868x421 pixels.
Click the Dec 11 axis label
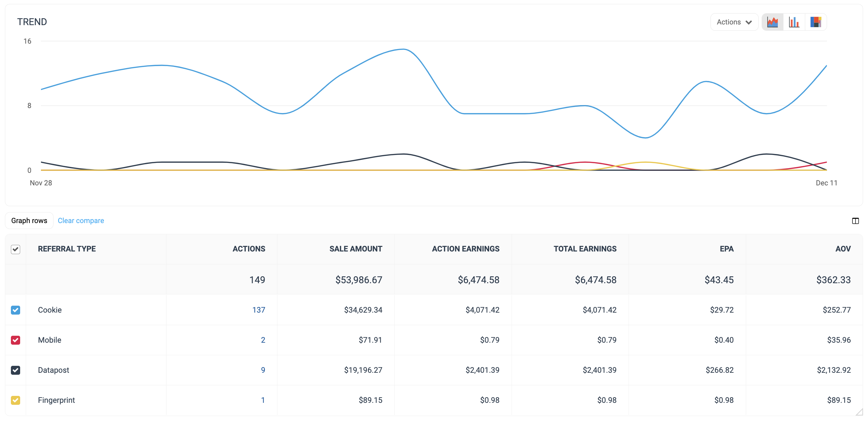tap(826, 183)
